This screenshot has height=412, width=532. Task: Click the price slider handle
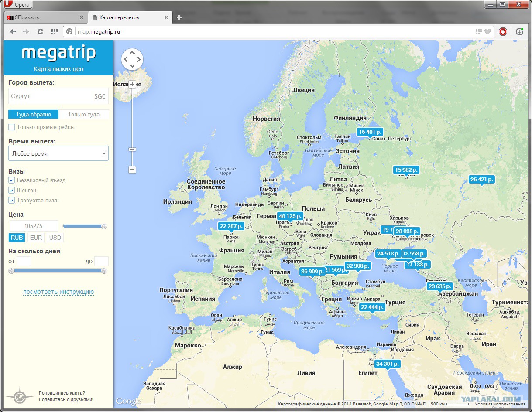(x=104, y=226)
